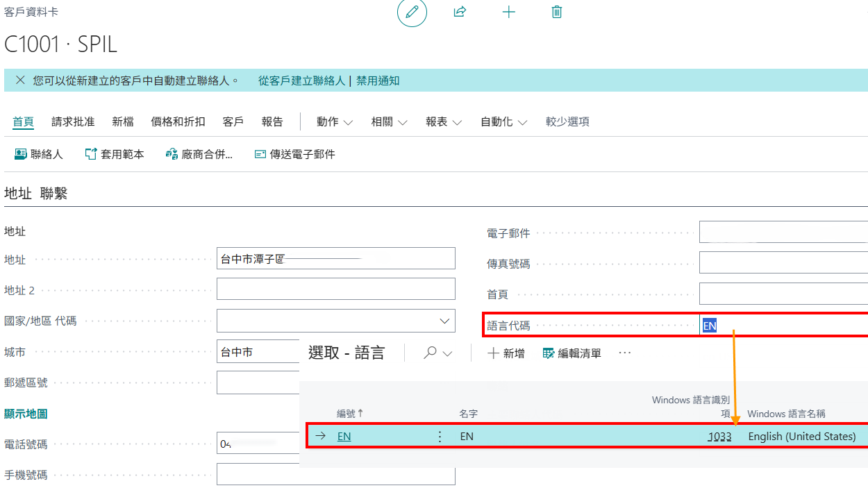The height and width of the screenshot is (488, 868).
Task: Open the 報告 tab
Action: pos(272,121)
